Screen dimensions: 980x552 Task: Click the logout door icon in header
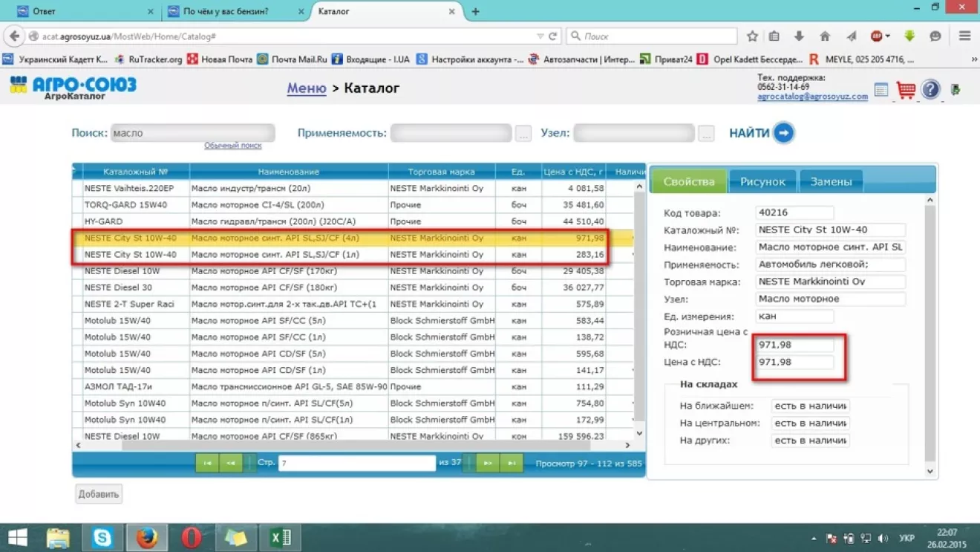click(x=955, y=90)
